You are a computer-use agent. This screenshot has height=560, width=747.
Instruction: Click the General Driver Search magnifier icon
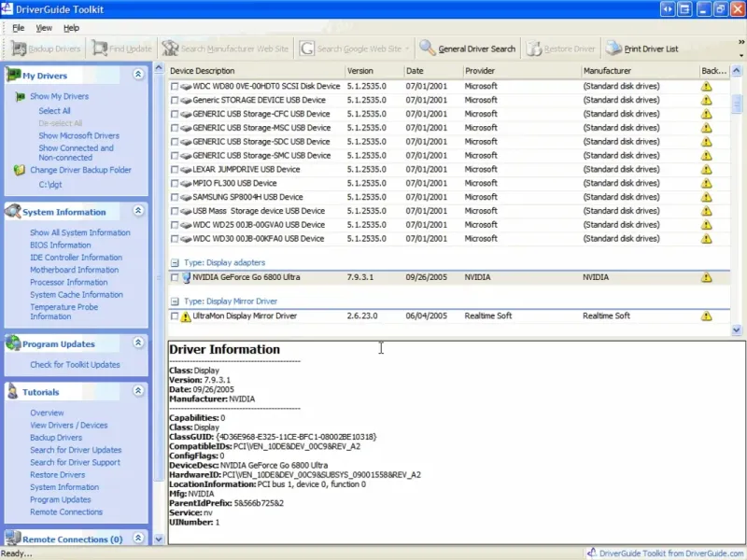[428, 49]
